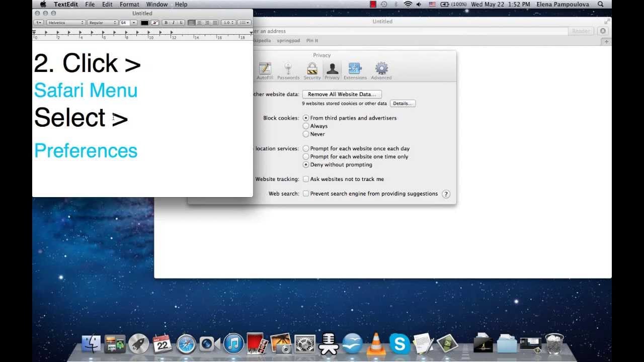Toggle underline in TextEdit toolbar
Viewport: 644px width, 362px height.
pos(181,23)
